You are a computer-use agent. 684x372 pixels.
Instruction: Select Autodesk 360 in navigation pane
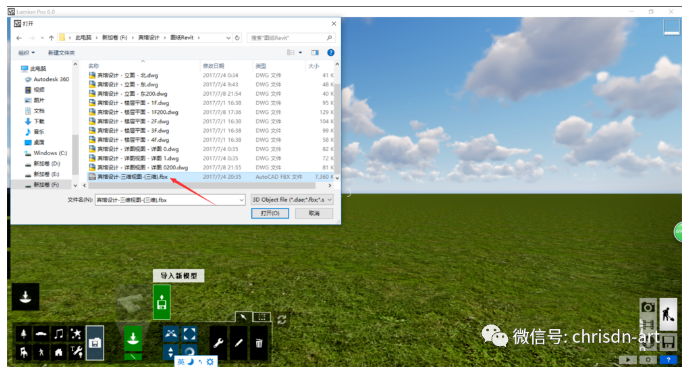(x=47, y=79)
